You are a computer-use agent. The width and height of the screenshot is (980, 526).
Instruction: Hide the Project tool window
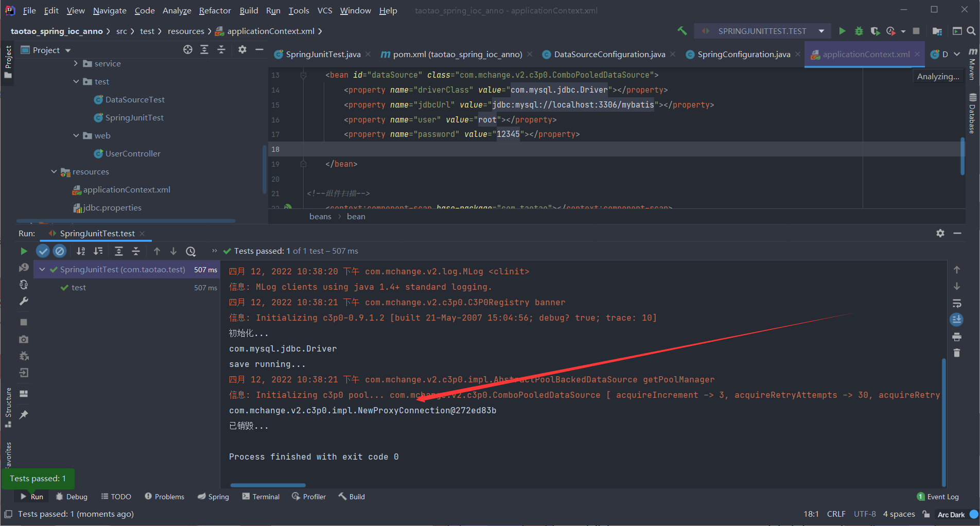tap(259, 49)
